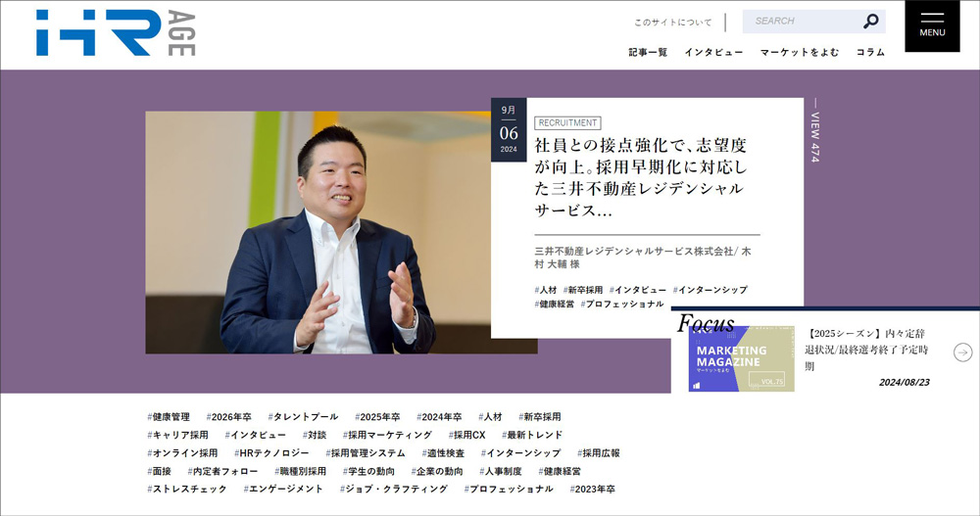The image size is (980, 516).
Task: Select the #適性検査 tag
Action: 443,453
